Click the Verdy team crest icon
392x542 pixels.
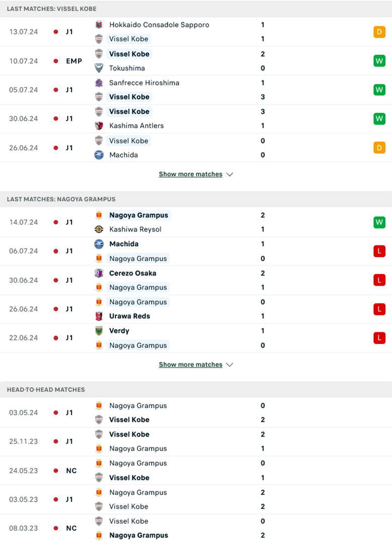[x=99, y=331]
